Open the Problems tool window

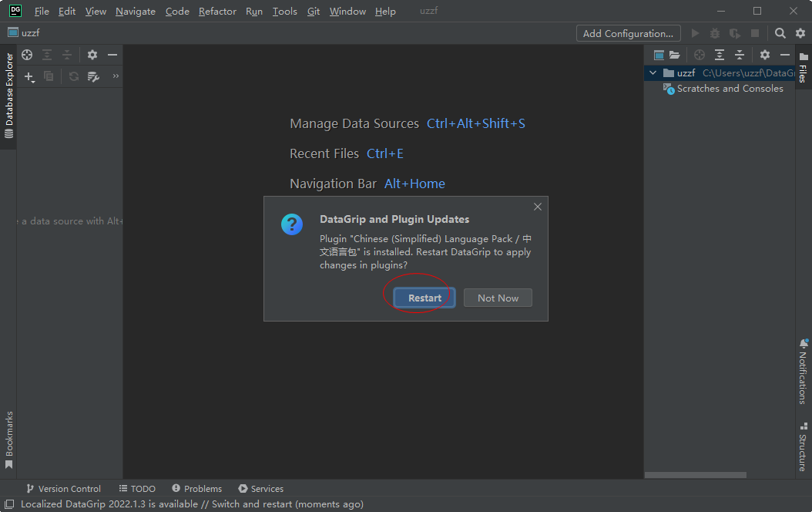tap(196, 489)
